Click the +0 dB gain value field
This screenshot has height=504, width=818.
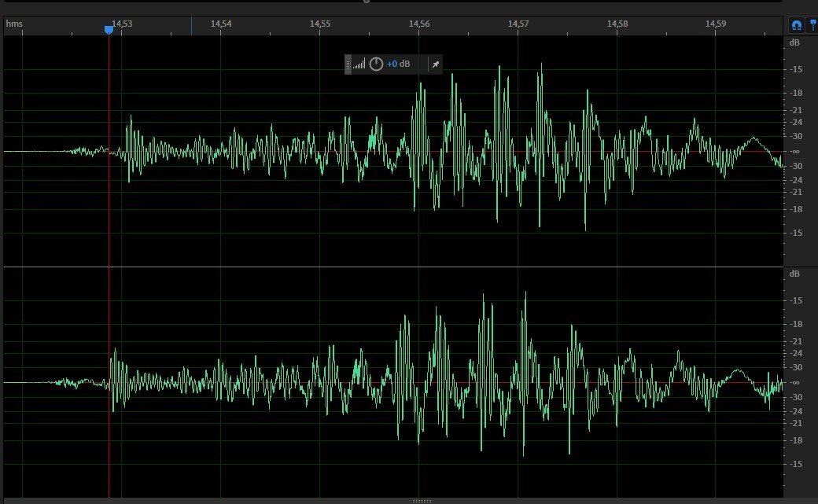(398, 64)
